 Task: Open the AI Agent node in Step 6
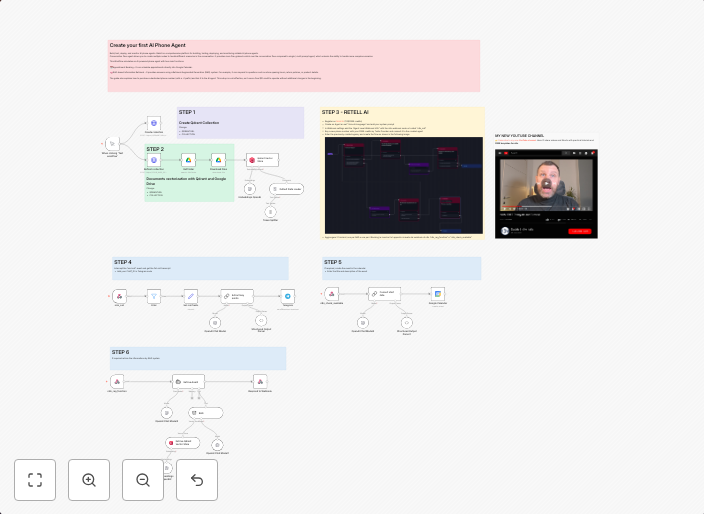[x=189, y=382]
